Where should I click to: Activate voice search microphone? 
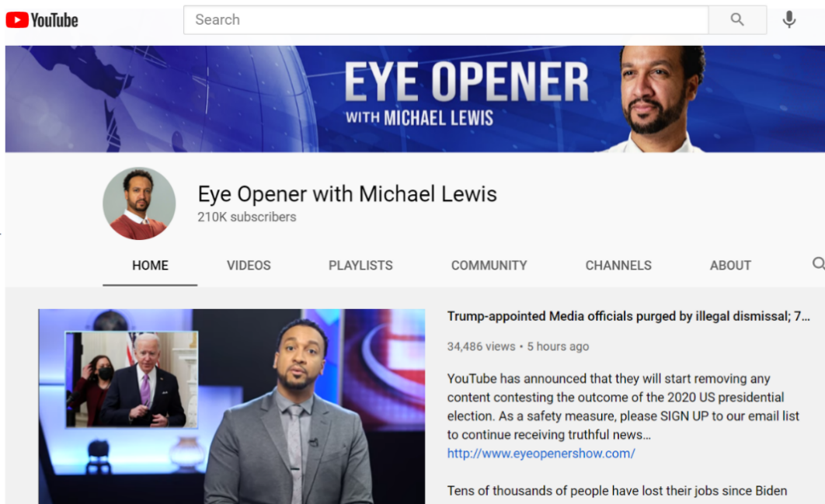coord(788,20)
